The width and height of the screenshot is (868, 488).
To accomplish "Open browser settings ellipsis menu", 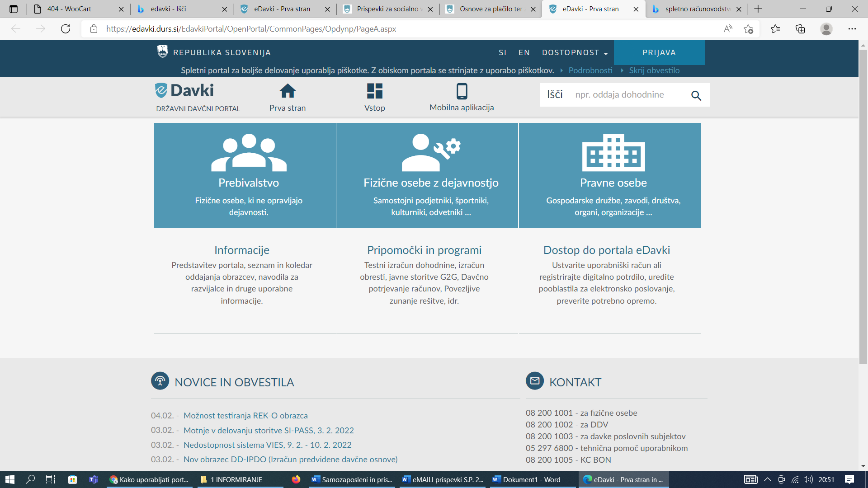I will coord(852,29).
